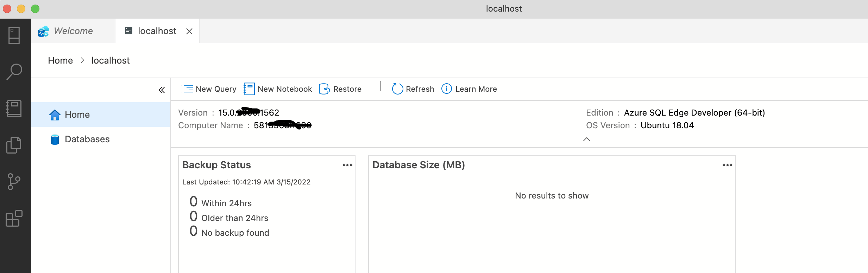Screen dimensions: 868x273
Task: Click the Database Size (MB) widget title
Action: (x=419, y=165)
